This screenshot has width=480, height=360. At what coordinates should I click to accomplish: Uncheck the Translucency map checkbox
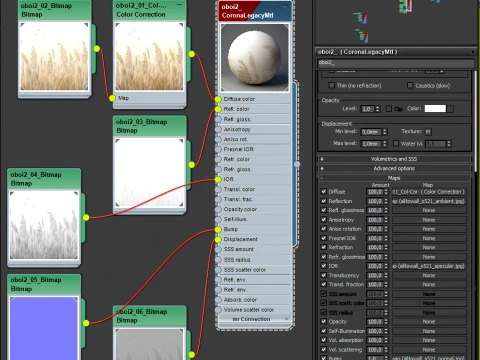click(x=323, y=275)
